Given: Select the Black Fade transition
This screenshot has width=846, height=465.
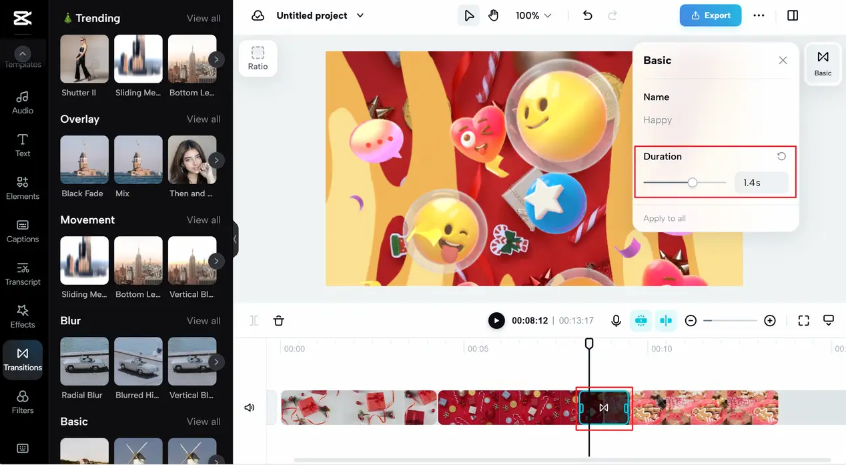Looking at the screenshot, I should click(x=84, y=160).
